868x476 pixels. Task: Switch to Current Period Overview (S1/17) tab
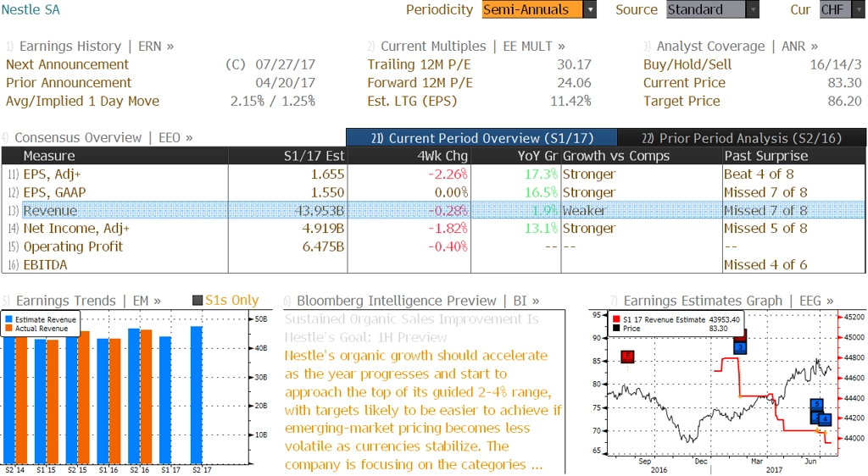tap(481, 138)
